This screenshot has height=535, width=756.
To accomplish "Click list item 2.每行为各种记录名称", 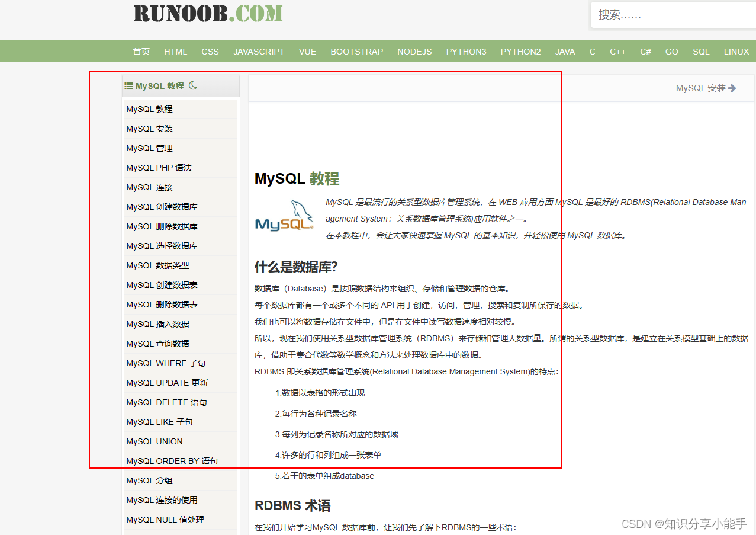I will tap(316, 414).
